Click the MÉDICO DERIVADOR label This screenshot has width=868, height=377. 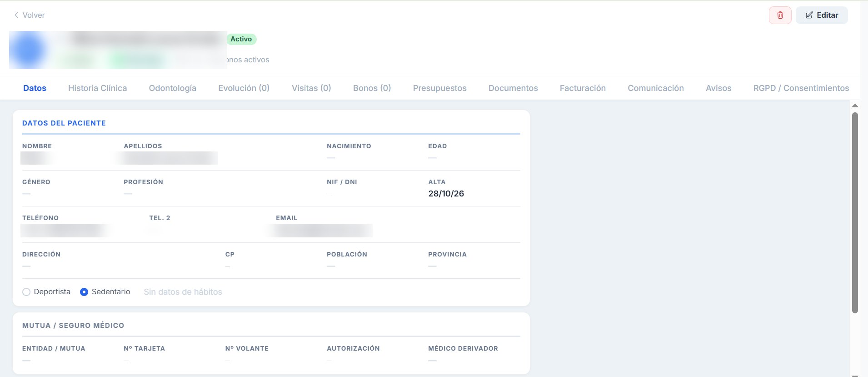point(463,348)
